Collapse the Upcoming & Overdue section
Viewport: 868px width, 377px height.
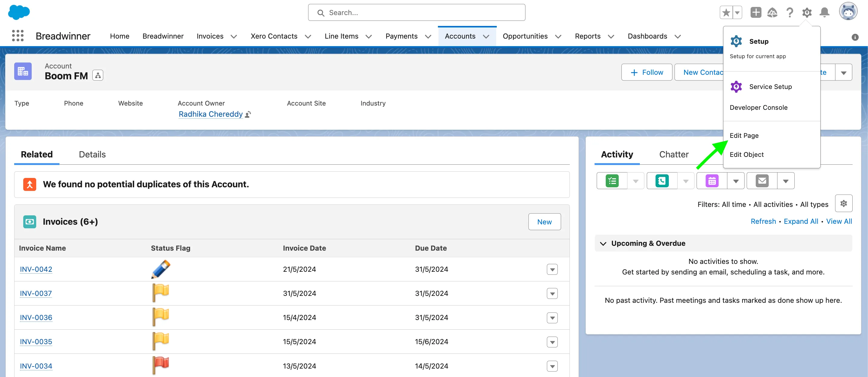[x=603, y=243]
